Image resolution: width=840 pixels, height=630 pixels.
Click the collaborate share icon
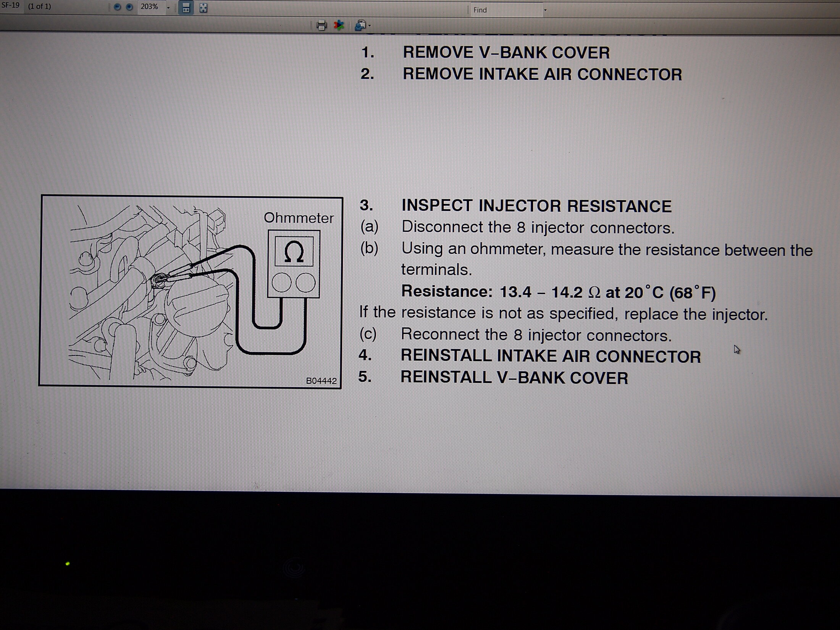click(360, 26)
